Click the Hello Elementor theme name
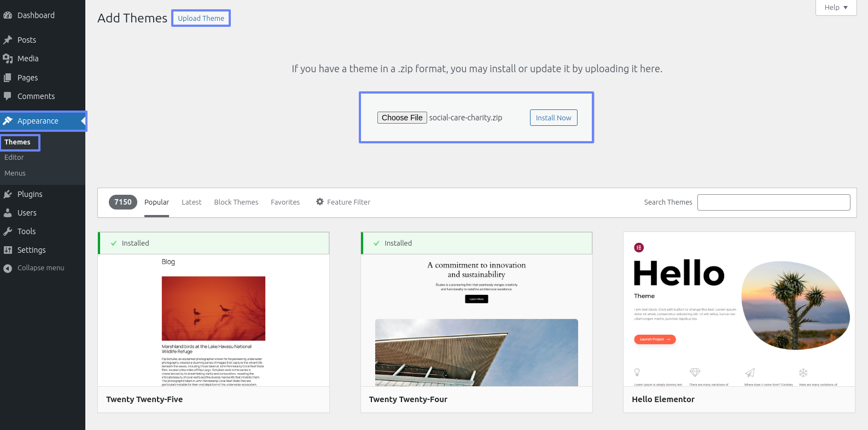 tap(663, 399)
